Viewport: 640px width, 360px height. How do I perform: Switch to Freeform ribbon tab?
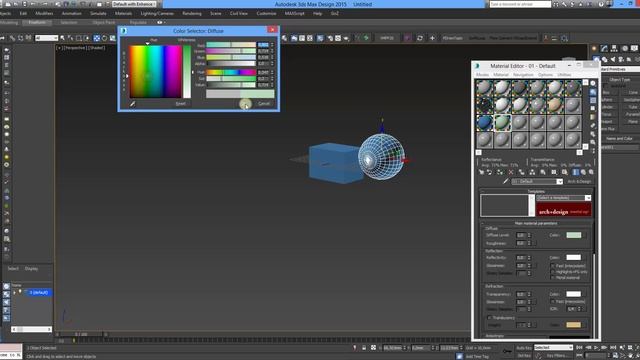37,22
